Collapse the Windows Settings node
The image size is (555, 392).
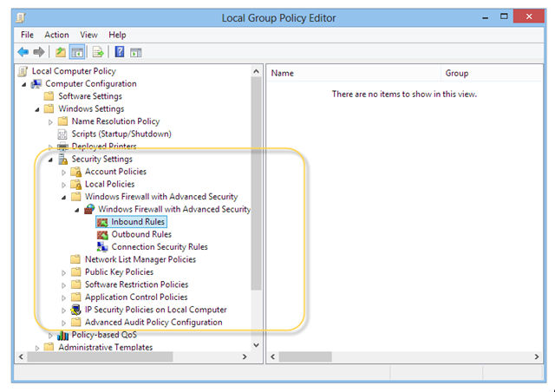pyautogui.click(x=37, y=110)
